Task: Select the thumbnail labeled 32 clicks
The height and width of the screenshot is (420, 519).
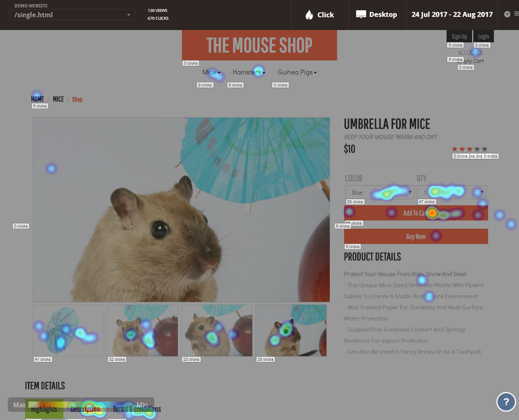Action: point(142,330)
